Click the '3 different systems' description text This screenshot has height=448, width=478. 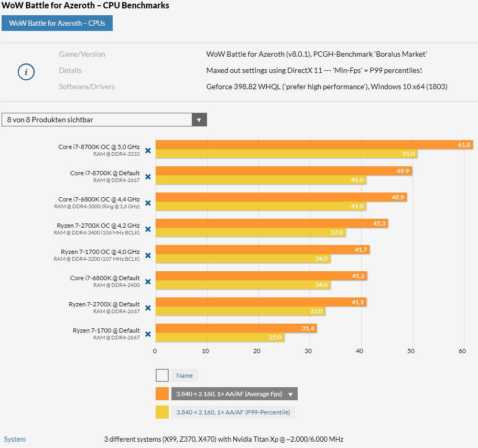coord(223,439)
